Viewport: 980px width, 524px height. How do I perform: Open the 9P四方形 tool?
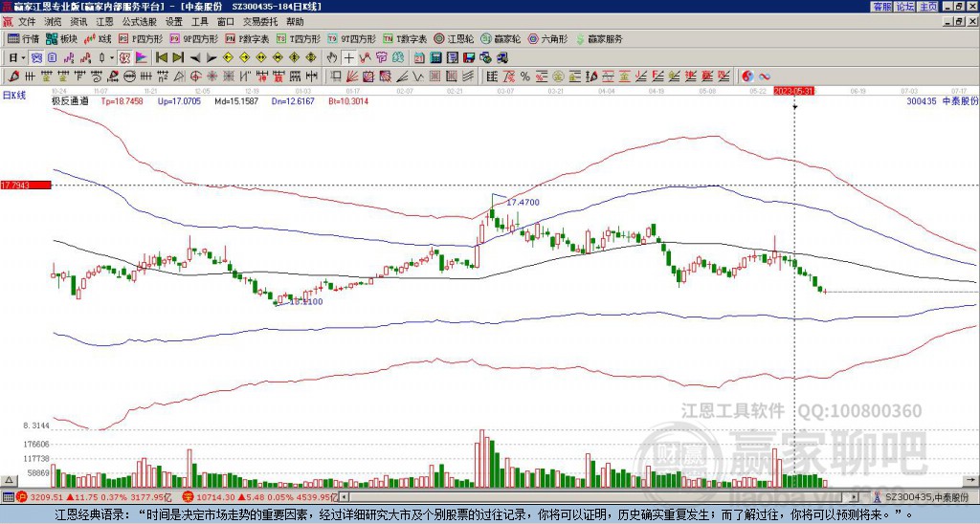coord(193,38)
